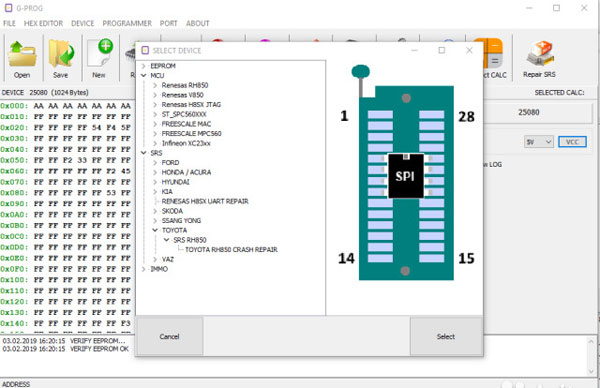Open the PROGRAMMER menu

click(127, 23)
